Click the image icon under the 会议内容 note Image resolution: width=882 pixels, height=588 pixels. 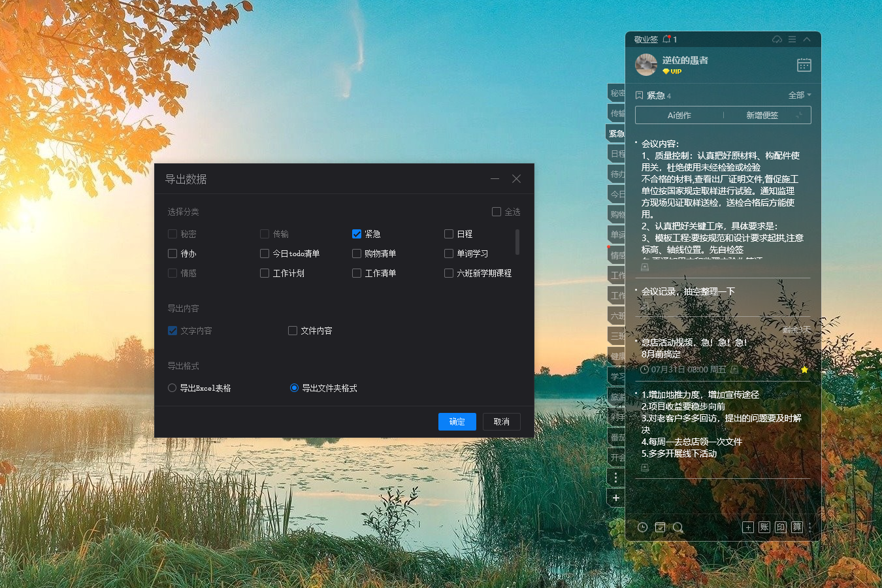pyautogui.click(x=645, y=267)
